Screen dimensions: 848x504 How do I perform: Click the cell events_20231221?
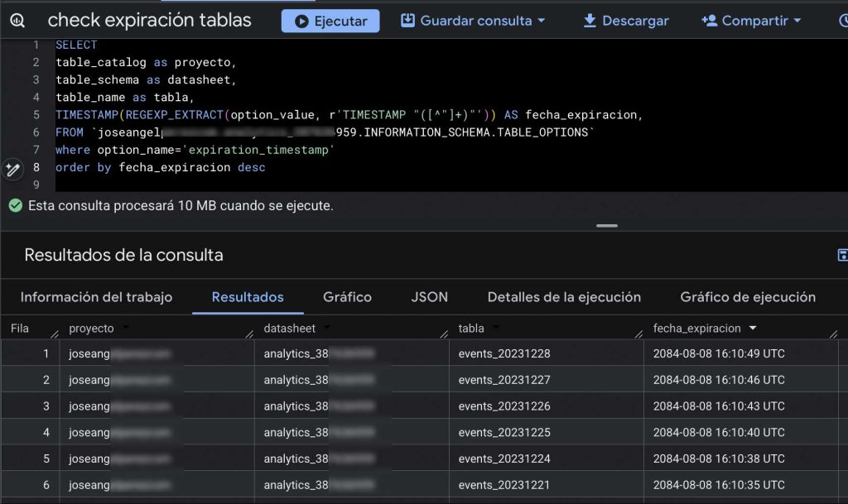(x=504, y=485)
